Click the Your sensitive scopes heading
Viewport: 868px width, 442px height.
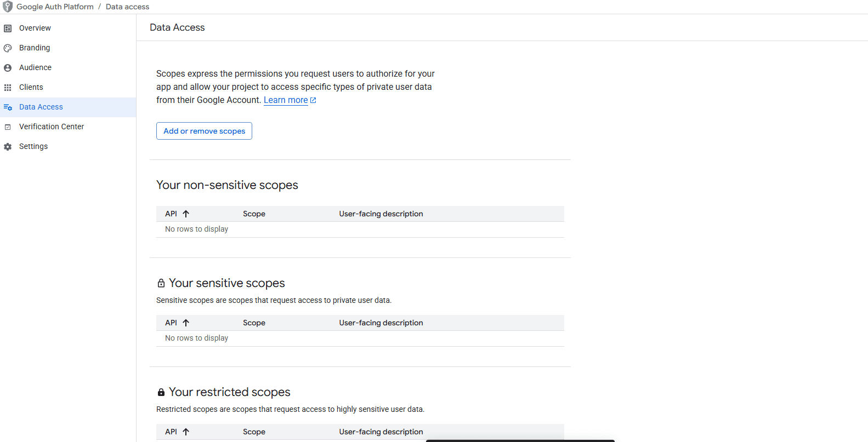pyautogui.click(x=227, y=283)
